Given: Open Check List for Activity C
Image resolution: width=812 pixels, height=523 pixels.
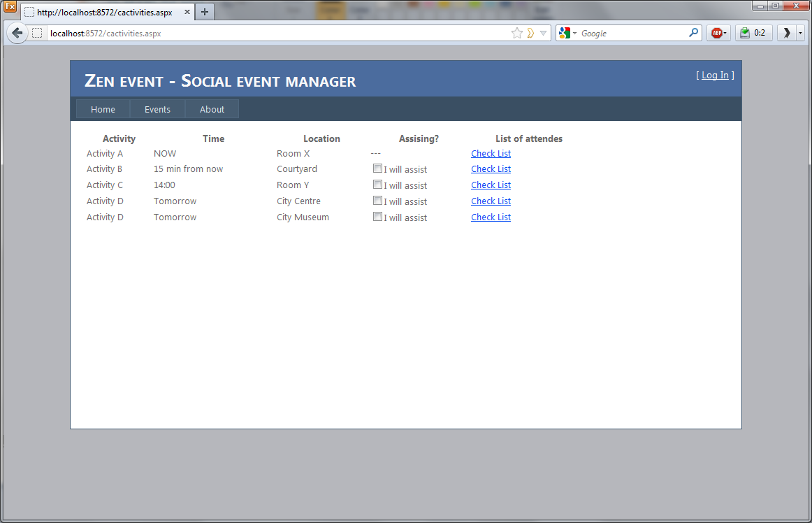Looking at the screenshot, I should pos(491,185).
